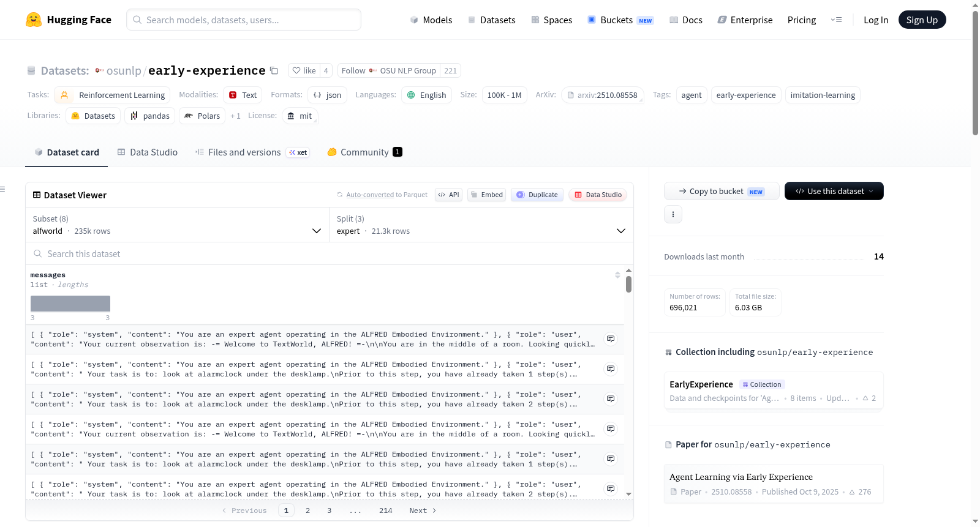Open conversation view for the fifth row
This screenshot has height=527, width=980.
coord(611,458)
